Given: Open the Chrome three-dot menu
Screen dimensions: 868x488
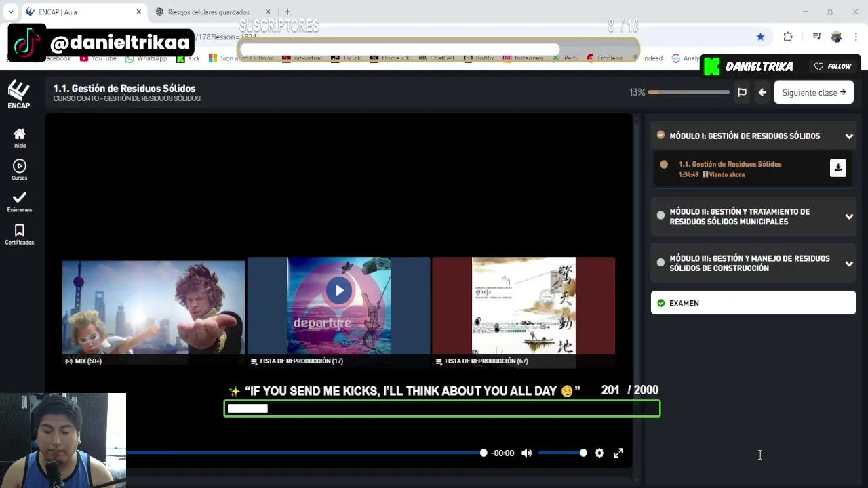Looking at the screenshot, I should (x=856, y=37).
